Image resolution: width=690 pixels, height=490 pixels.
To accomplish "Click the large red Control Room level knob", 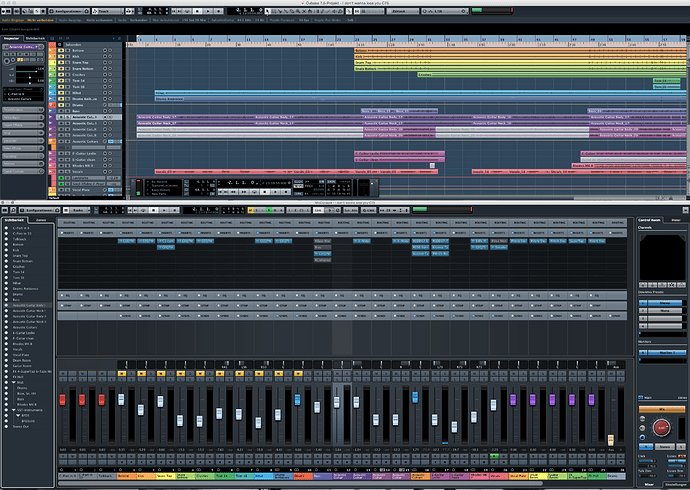I will [661, 427].
